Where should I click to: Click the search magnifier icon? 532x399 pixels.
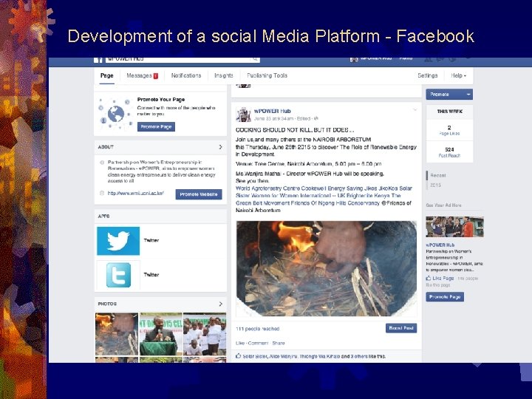(x=255, y=59)
